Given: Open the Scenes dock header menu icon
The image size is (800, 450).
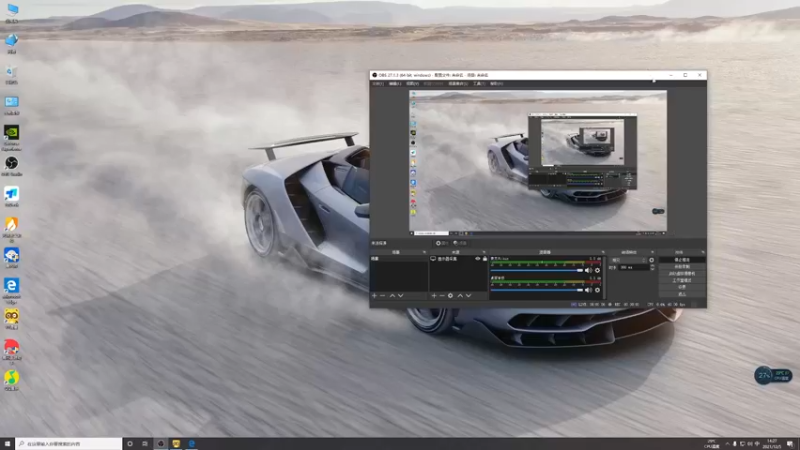Looking at the screenshot, I should tap(424, 252).
